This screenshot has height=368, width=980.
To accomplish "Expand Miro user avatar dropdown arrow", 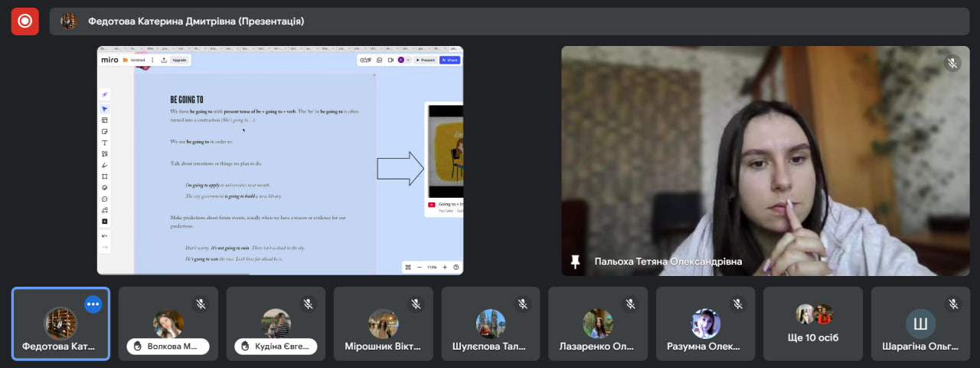I will pyautogui.click(x=408, y=60).
